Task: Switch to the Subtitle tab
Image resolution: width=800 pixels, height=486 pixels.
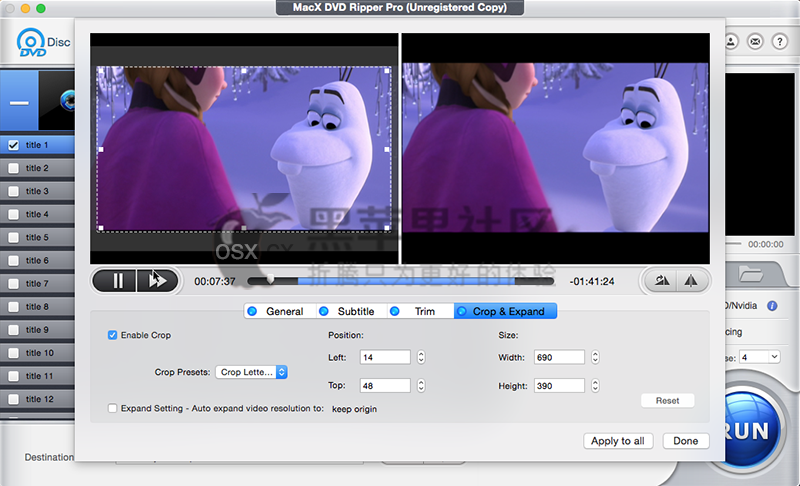Action: (351, 311)
